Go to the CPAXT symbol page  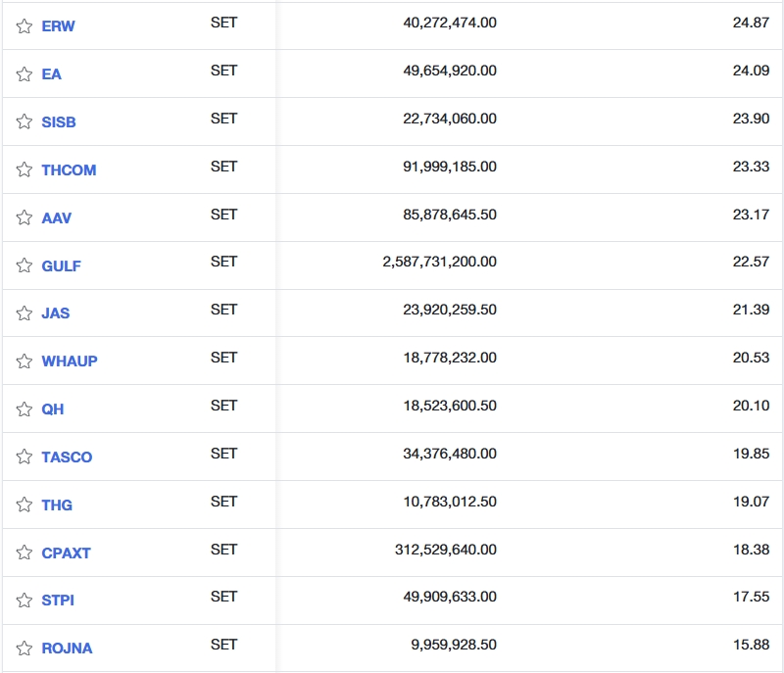pos(66,553)
